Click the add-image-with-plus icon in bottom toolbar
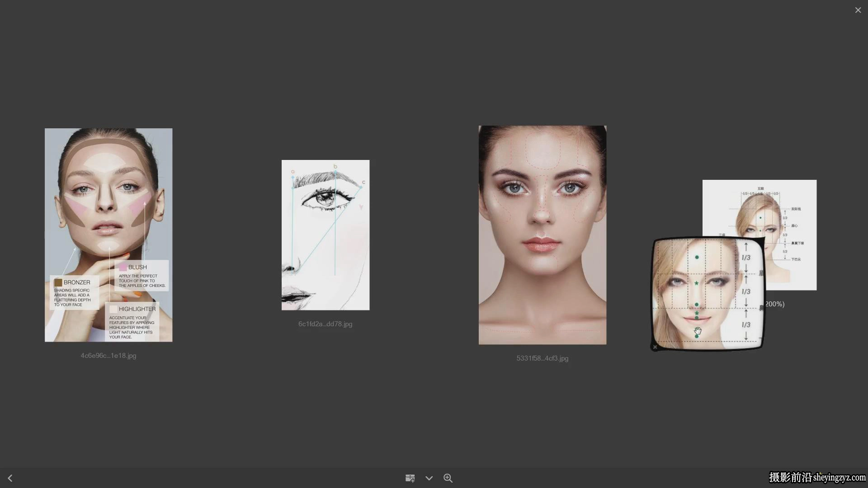This screenshot has height=488, width=868. coord(410,478)
